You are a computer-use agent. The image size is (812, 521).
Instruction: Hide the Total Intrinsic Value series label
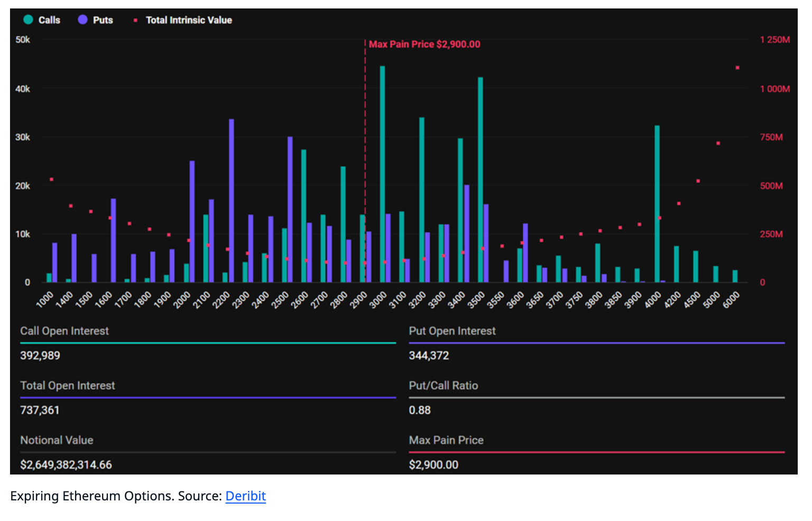point(189,20)
